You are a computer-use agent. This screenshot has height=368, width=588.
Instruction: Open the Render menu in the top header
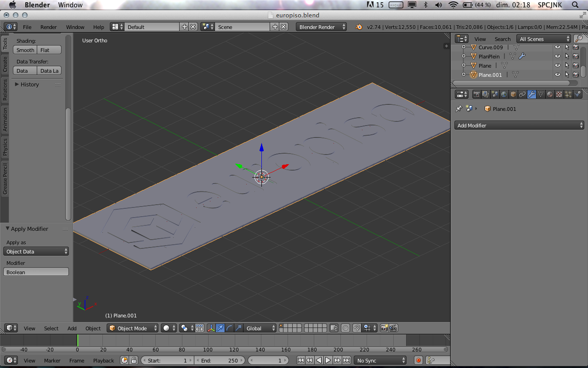click(48, 27)
